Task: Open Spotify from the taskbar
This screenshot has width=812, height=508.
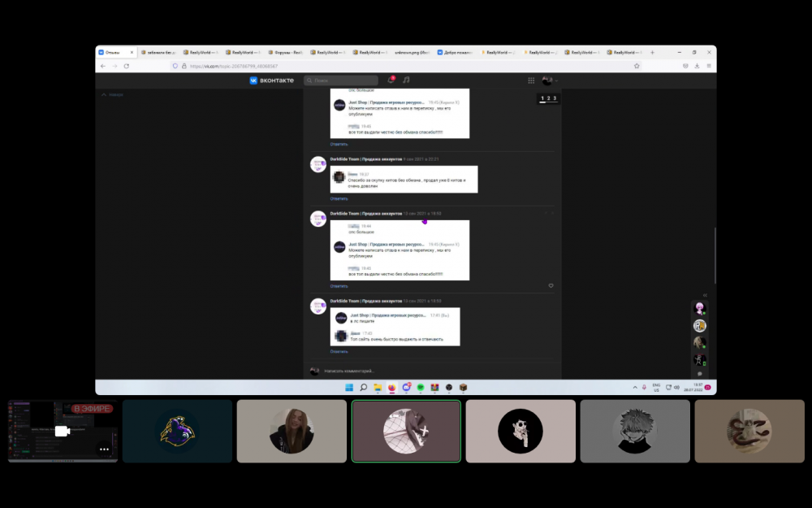Action: click(421, 387)
